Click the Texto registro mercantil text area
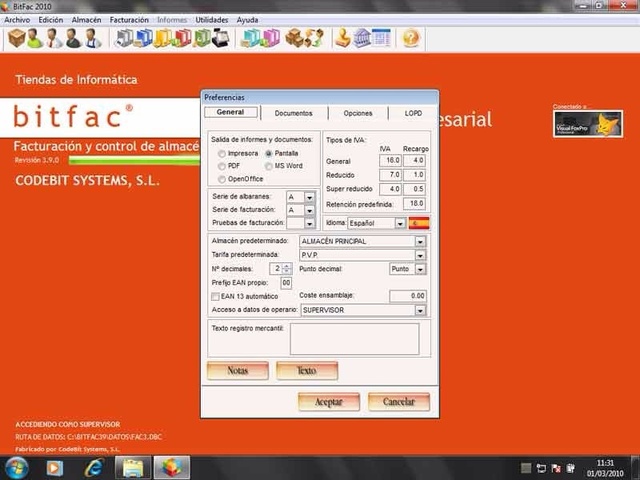The width and height of the screenshot is (640, 480). pos(354,339)
